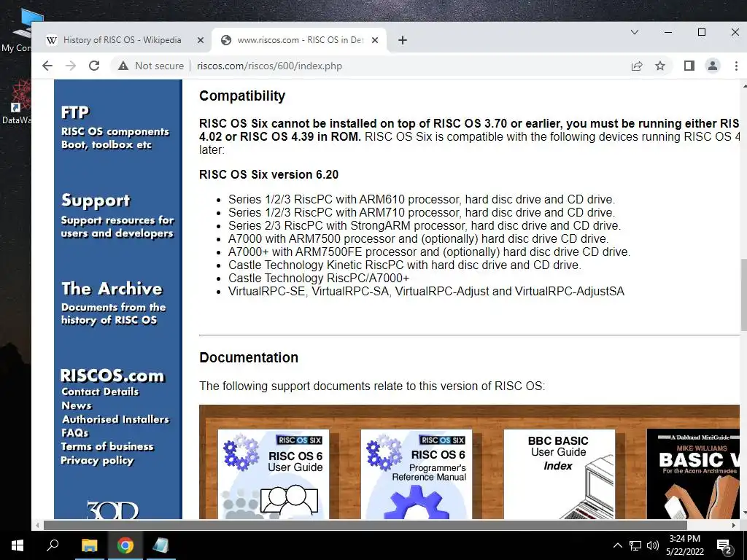The image size is (747, 560).
Task: Click the 'Series 2/3 RiscPC with StrongARM' item
Action: coord(424,226)
